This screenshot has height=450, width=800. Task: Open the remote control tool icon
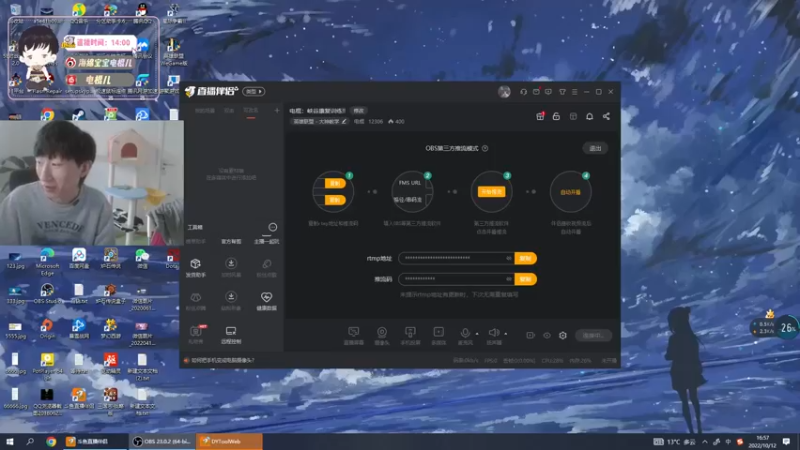[x=231, y=335]
